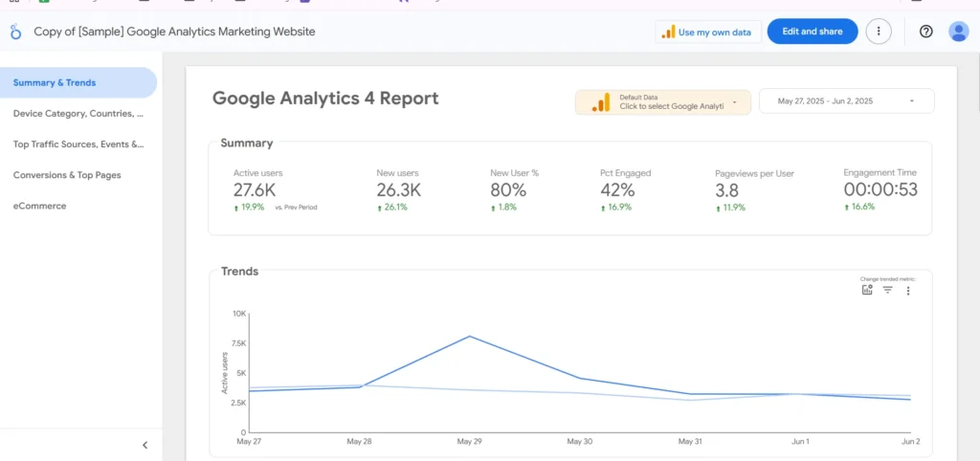Click the chart settings icon in Trends

coord(867,290)
